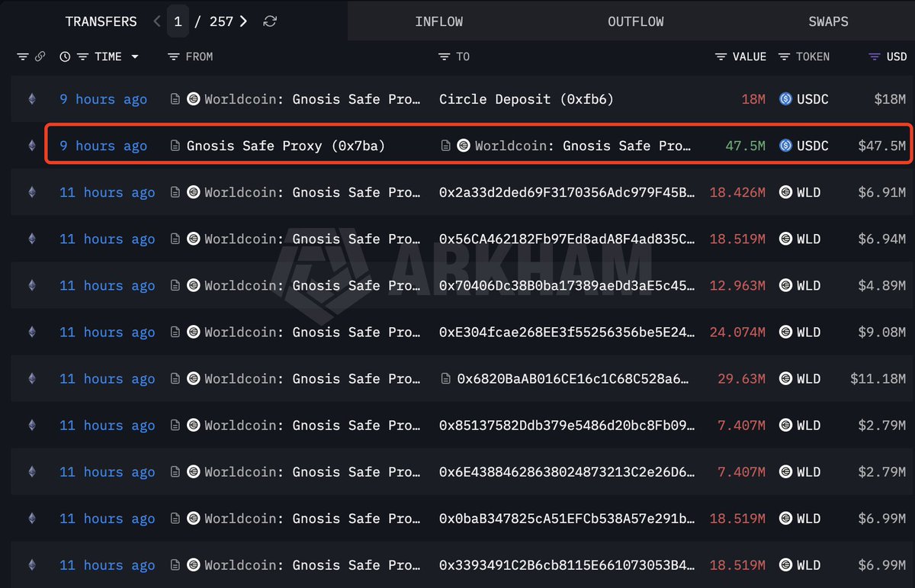Click the Ethereum icon on the 0x3393491C2B6cb8115E row
The height and width of the screenshot is (588, 915).
31,564
